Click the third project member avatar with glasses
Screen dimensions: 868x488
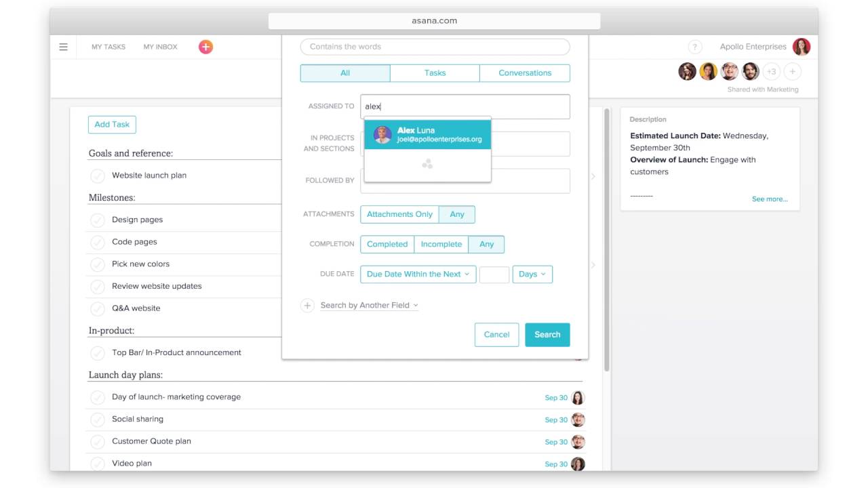(729, 71)
